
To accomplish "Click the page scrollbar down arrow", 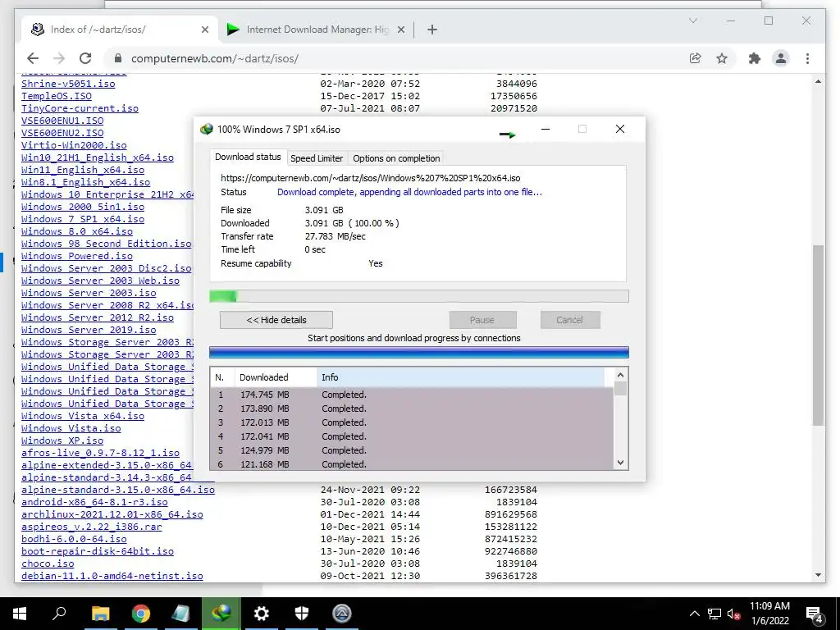I will pos(818,575).
